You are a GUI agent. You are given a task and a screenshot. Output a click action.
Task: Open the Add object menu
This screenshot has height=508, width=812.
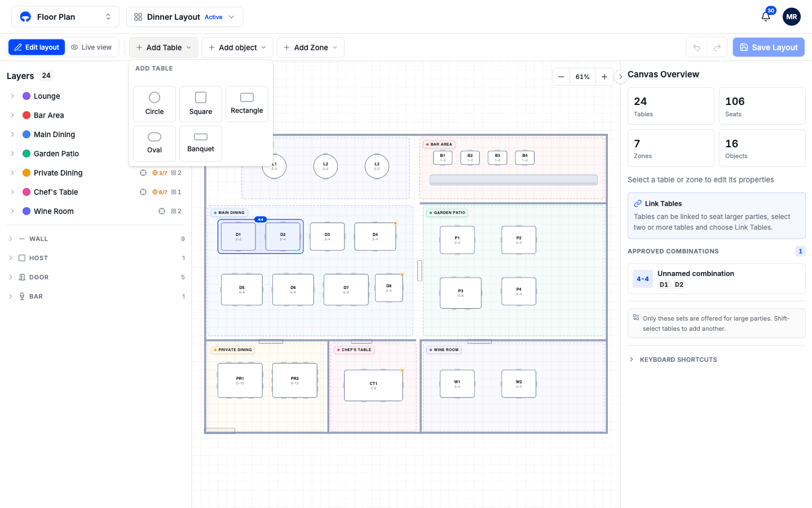(237, 47)
